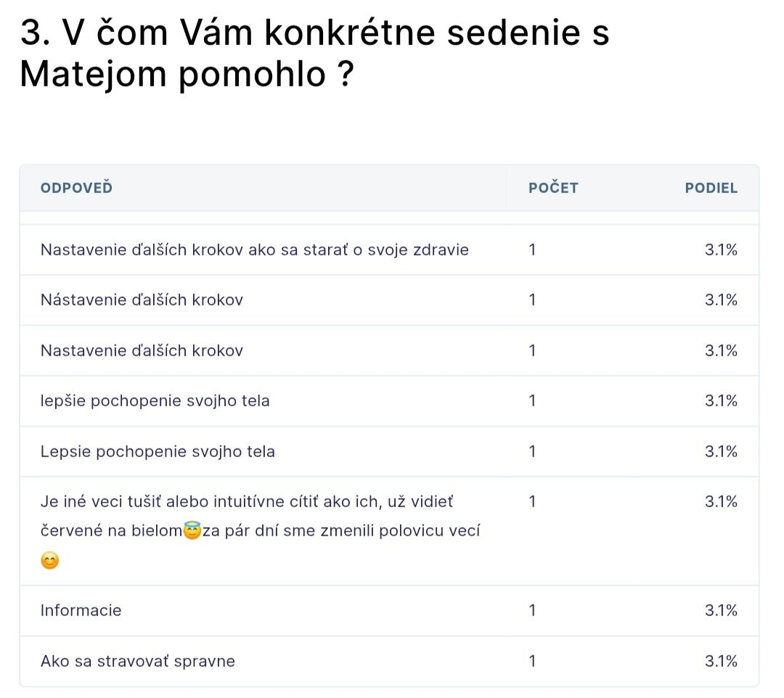Click the 3.1% share in the Informacie row
784x698 pixels.
point(721,610)
